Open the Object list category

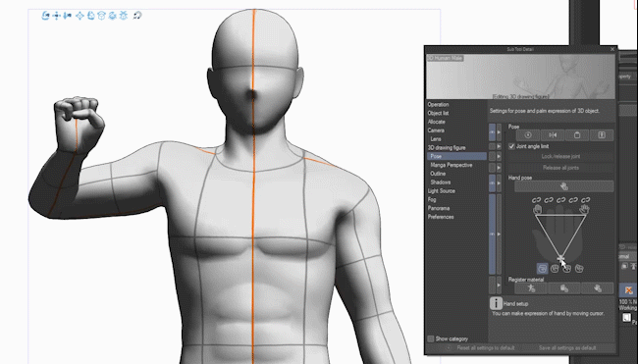click(x=438, y=113)
